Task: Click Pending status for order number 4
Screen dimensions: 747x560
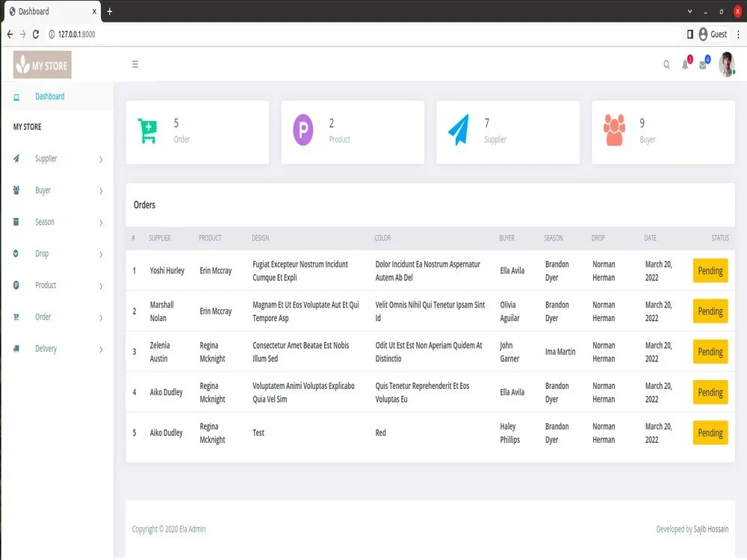Action: pos(710,392)
